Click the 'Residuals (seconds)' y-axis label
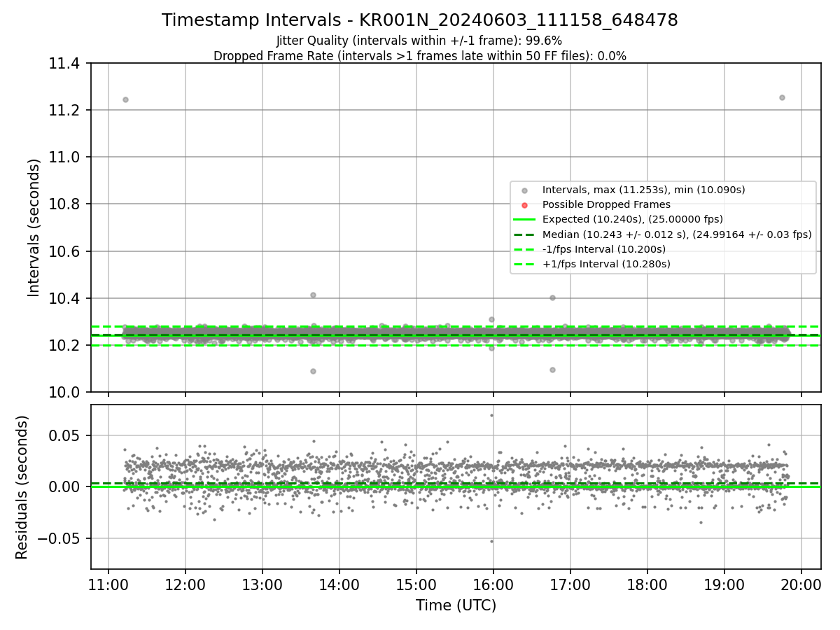Image resolution: width=840 pixels, height=630 pixels. 22,487
